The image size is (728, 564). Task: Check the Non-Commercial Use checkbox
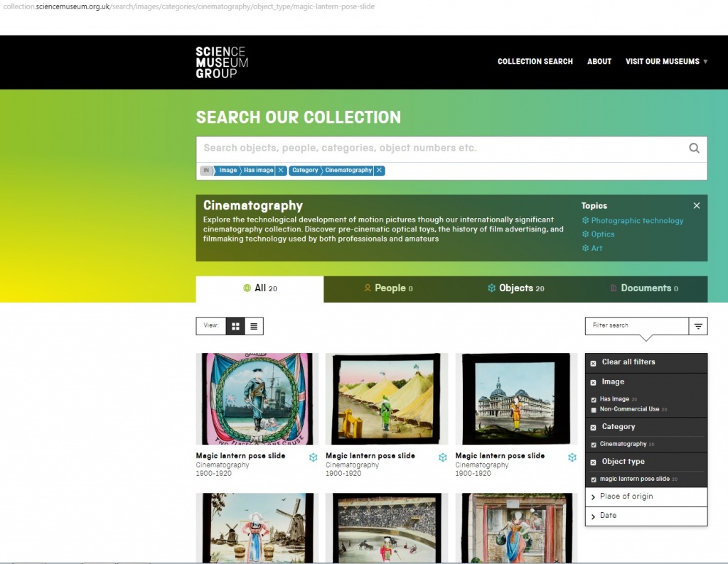pyautogui.click(x=594, y=410)
